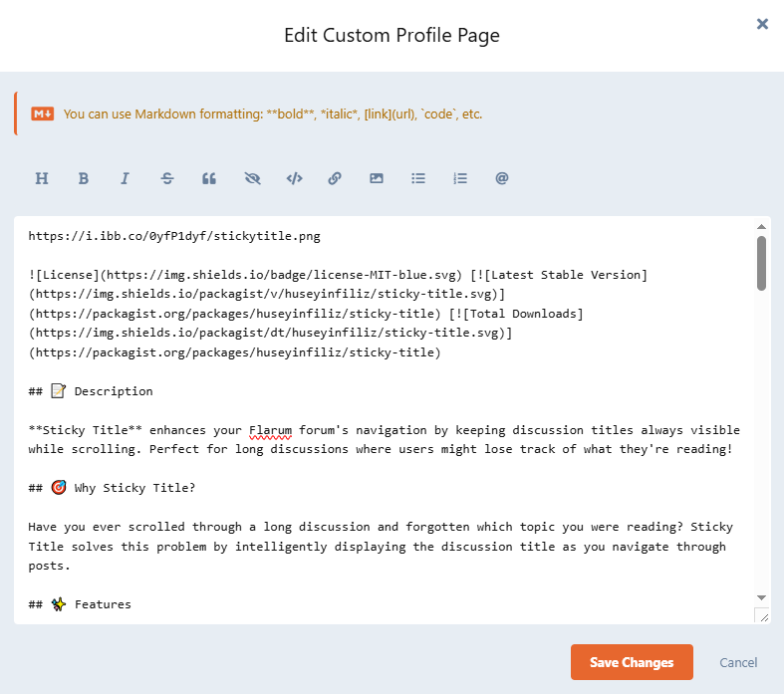Create a bulleted list from the toolbar
784x694 pixels.
click(x=418, y=178)
